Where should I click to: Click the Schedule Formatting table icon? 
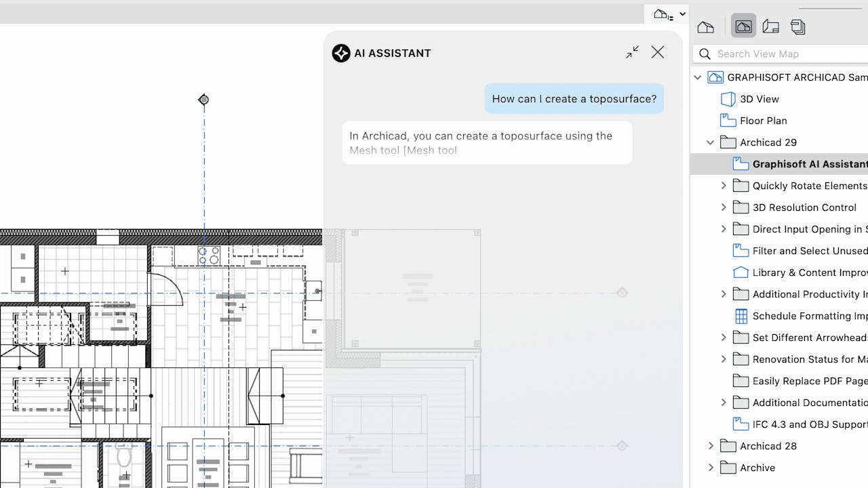click(741, 316)
